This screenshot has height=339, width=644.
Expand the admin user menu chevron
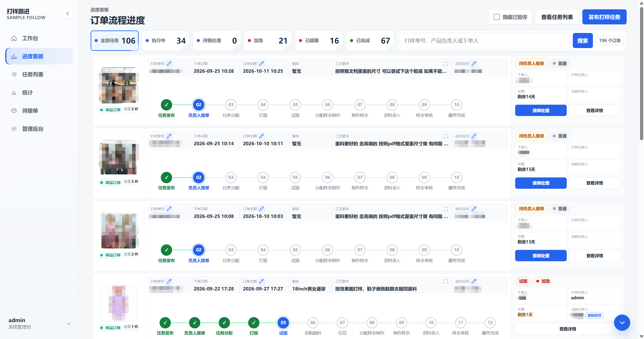[68, 324]
